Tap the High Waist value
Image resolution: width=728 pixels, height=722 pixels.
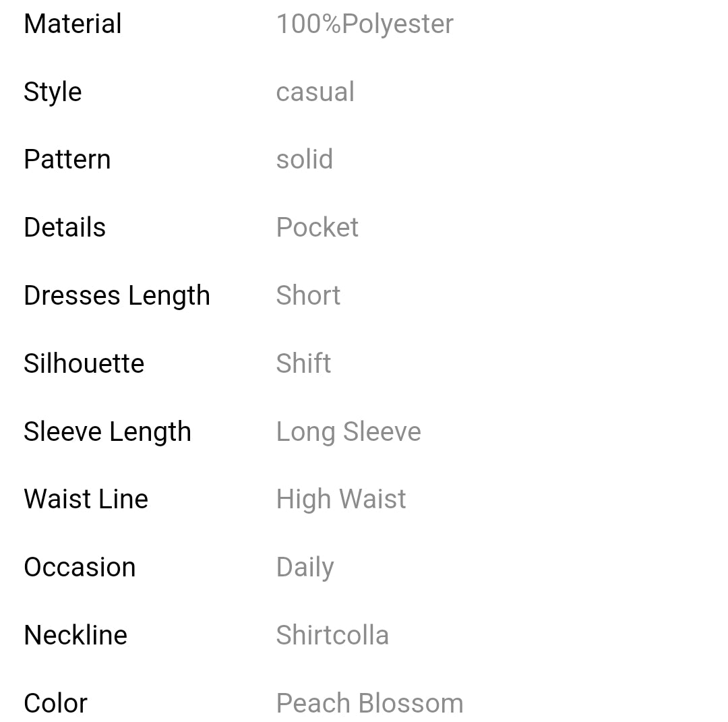pos(341,500)
